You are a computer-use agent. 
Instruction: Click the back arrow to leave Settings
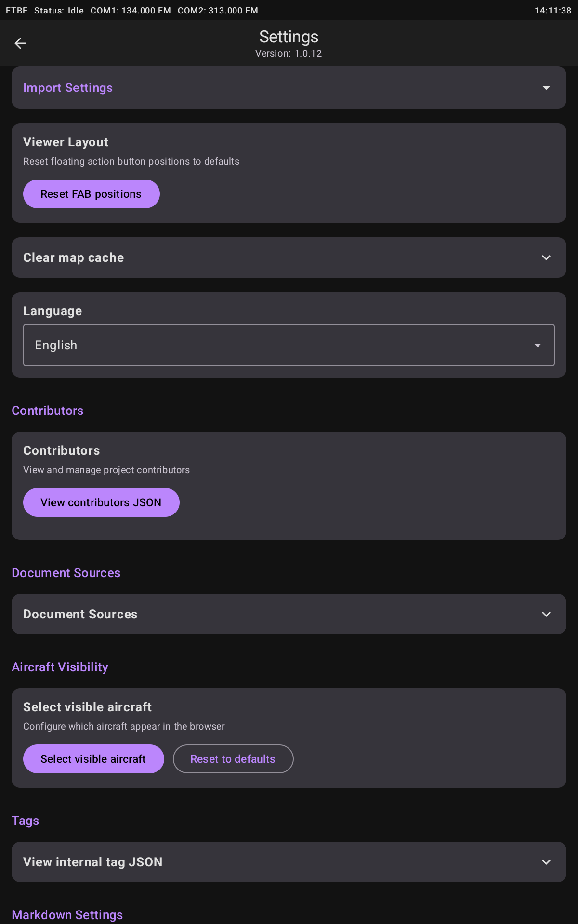click(20, 43)
